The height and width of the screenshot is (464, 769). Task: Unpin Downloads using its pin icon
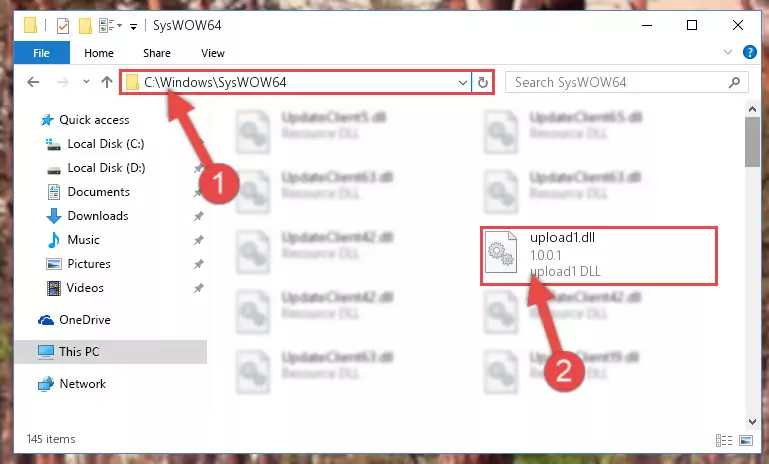tap(199, 216)
